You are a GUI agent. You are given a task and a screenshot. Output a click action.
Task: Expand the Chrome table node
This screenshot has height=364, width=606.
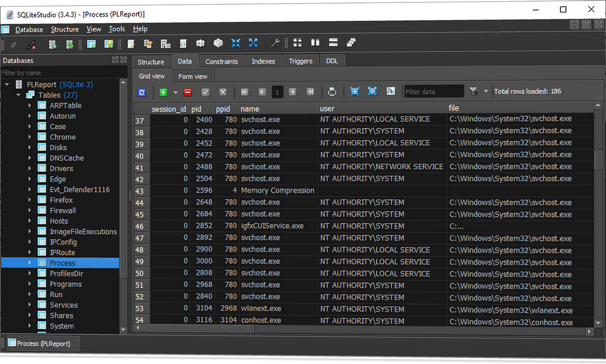click(30, 137)
